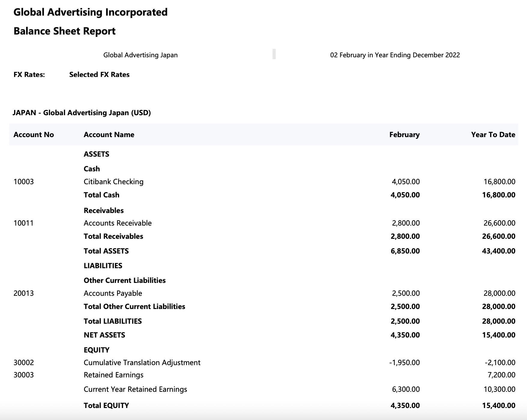Click the Total ASSETS row
Viewport: 527px width, 420px height.
click(106, 251)
